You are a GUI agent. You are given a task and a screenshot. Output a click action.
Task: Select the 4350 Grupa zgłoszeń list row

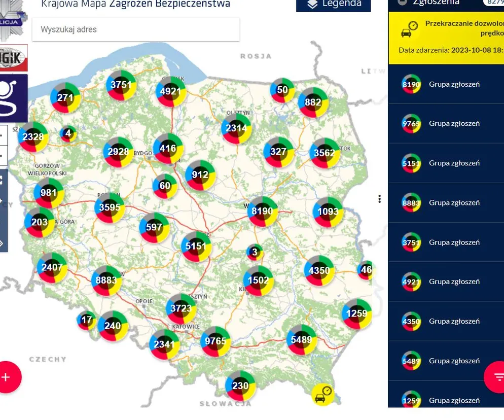[x=446, y=321]
